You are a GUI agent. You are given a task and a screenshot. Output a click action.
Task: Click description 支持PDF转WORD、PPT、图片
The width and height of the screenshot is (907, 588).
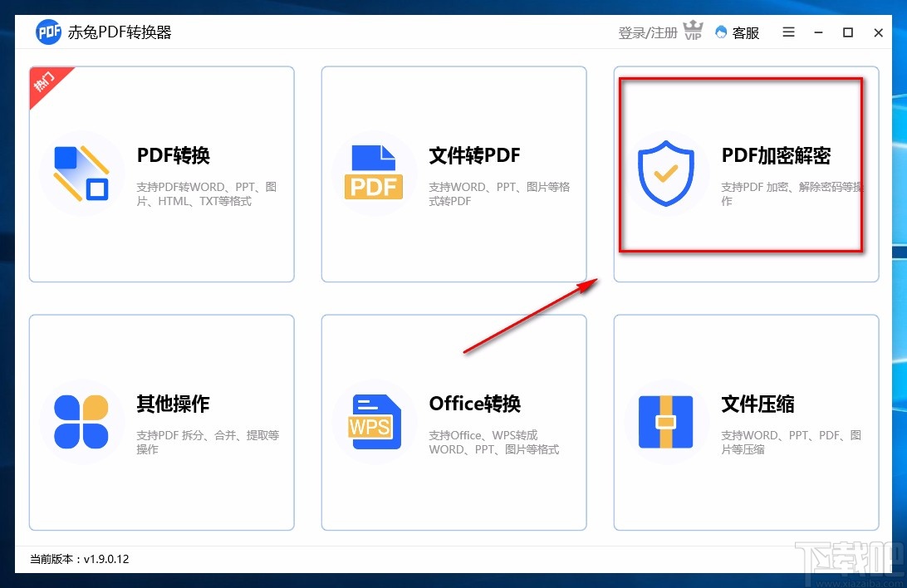click(207, 194)
